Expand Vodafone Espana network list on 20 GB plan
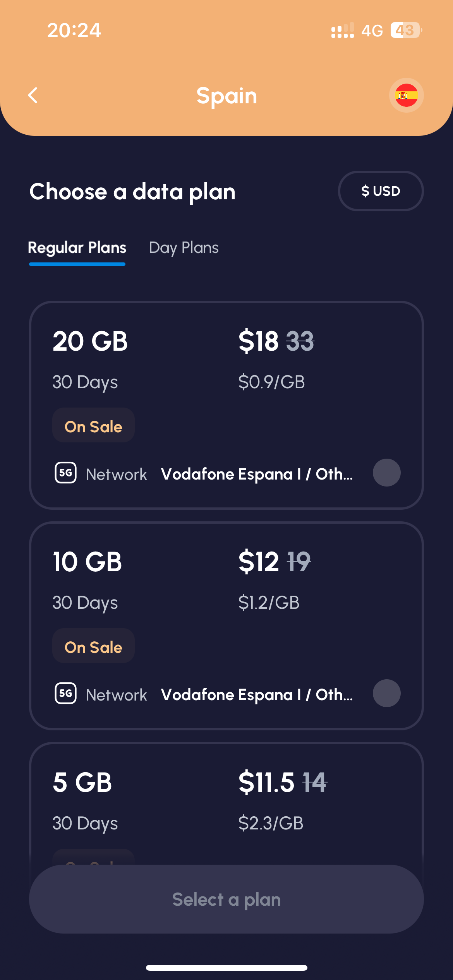This screenshot has height=980, width=453. [x=257, y=474]
